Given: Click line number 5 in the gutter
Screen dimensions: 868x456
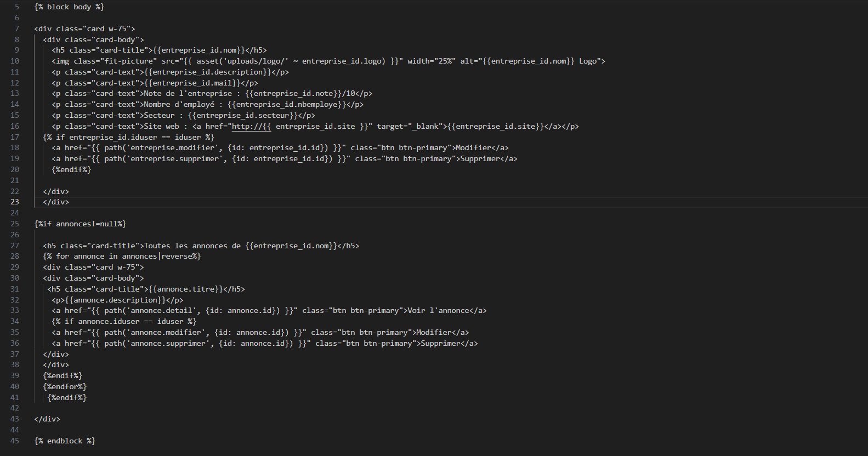Looking at the screenshot, I should click(x=16, y=7).
